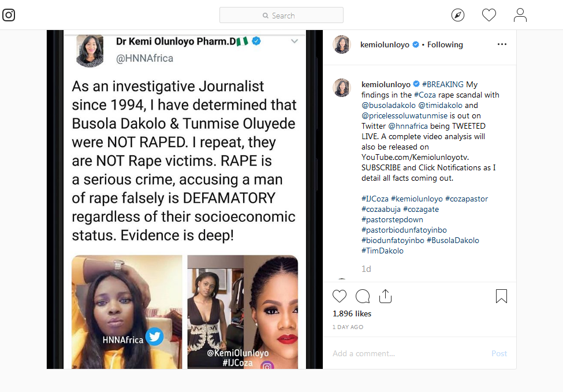This screenshot has width=563, height=392.
Task: Toggle like on the post with the heart
Action: [x=340, y=296]
